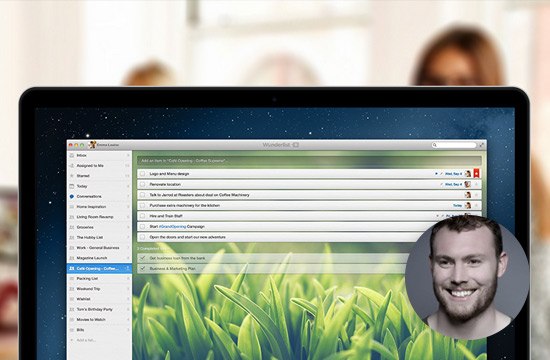Screen dimensions: 550x360
Task: Go to the Weekend Trip list
Action: [99, 289]
